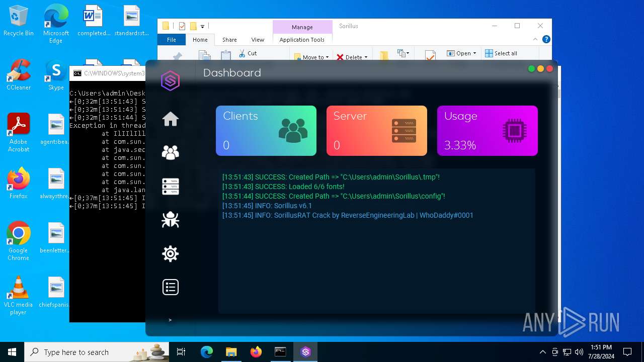The width and height of the screenshot is (644, 362).
Task: Click the Usage 3.33% card
Action: click(x=488, y=131)
